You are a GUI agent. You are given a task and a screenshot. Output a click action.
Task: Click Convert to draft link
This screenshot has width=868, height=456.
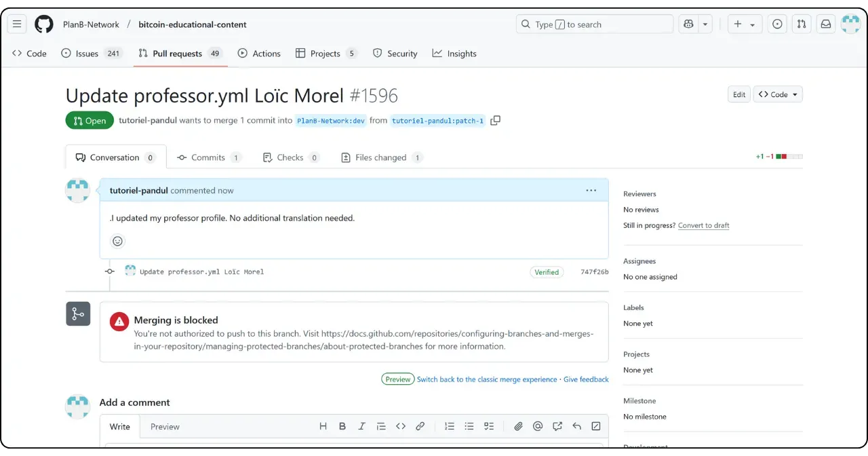click(x=703, y=225)
